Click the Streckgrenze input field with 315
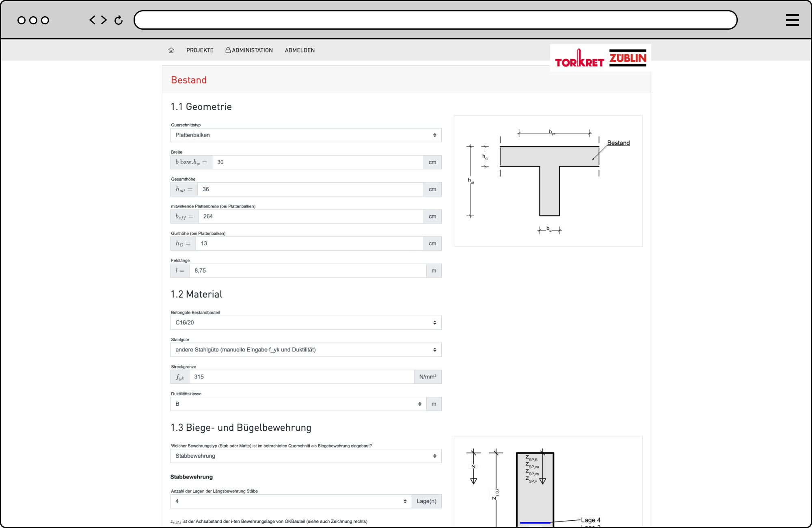The image size is (812, 528). click(302, 377)
